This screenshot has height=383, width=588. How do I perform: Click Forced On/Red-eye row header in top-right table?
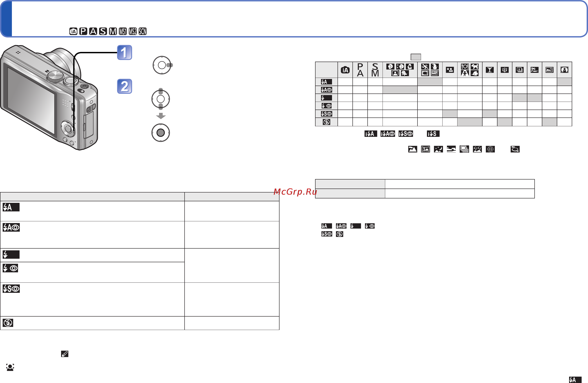point(326,106)
